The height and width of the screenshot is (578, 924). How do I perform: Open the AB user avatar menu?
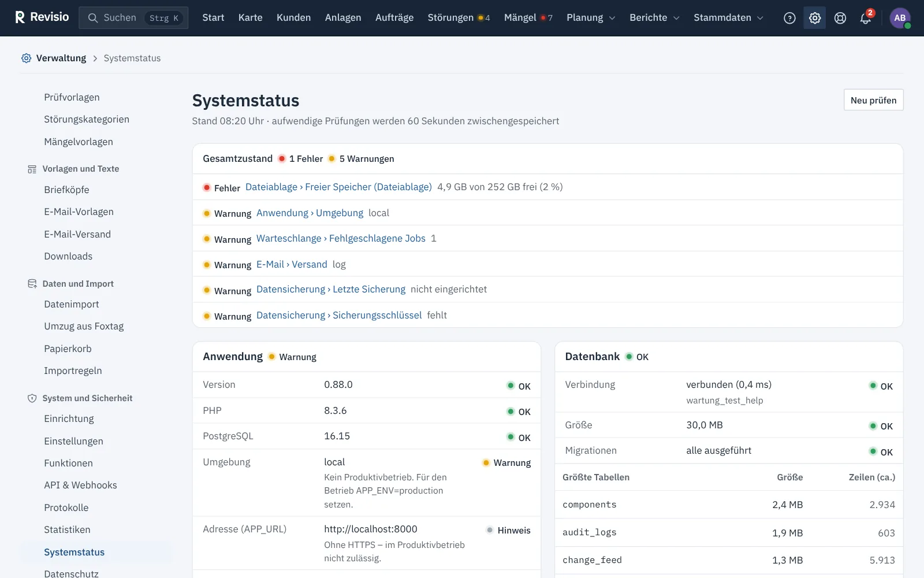900,18
